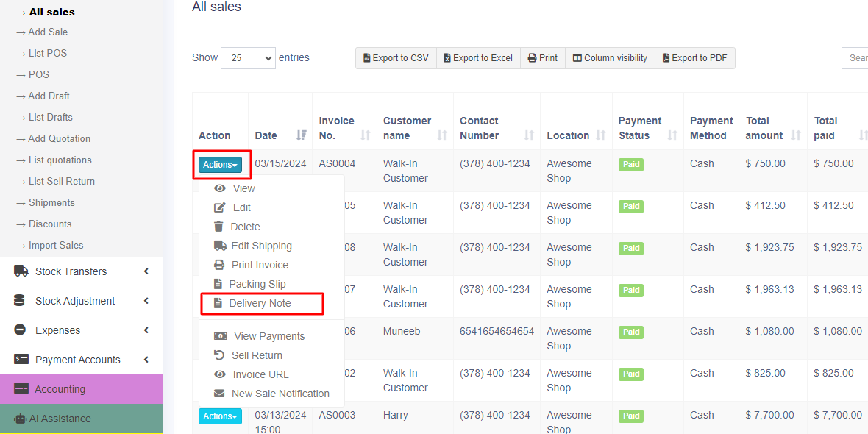Export table using Export to CSV
Image resolution: width=868 pixels, height=434 pixels.
tap(396, 58)
